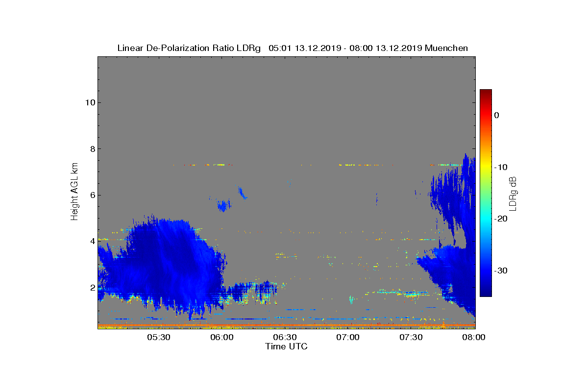Click the height tick label 2
Image resolution: width=588 pixels, height=392 pixels.
92,288
